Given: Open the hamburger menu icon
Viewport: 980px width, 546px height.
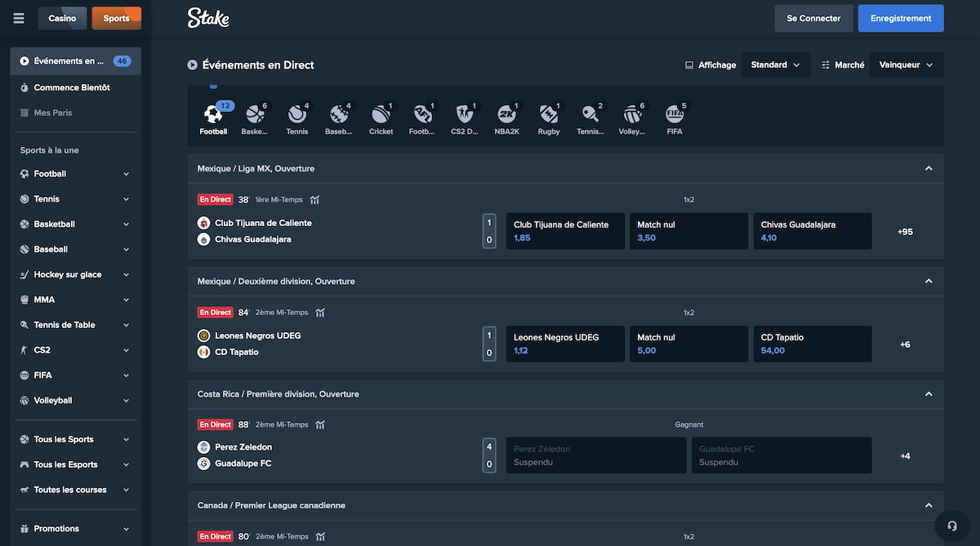Looking at the screenshot, I should (x=19, y=18).
